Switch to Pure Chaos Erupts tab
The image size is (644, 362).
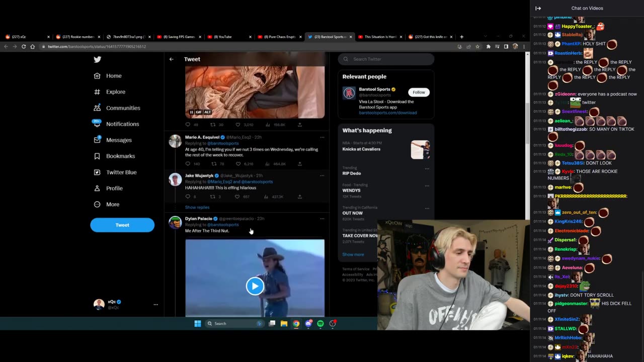click(x=279, y=37)
